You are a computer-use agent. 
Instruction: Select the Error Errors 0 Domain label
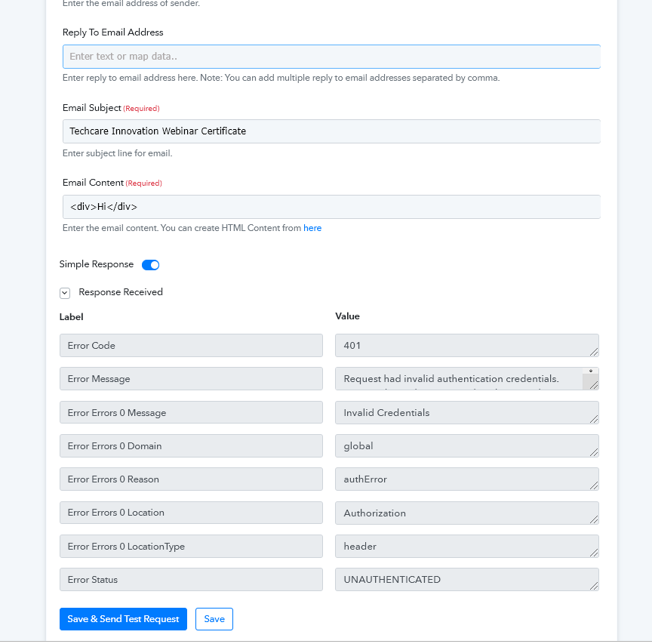point(191,446)
